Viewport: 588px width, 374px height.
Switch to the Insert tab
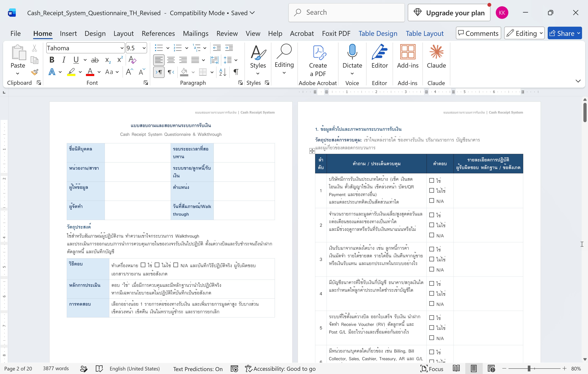(68, 33)
